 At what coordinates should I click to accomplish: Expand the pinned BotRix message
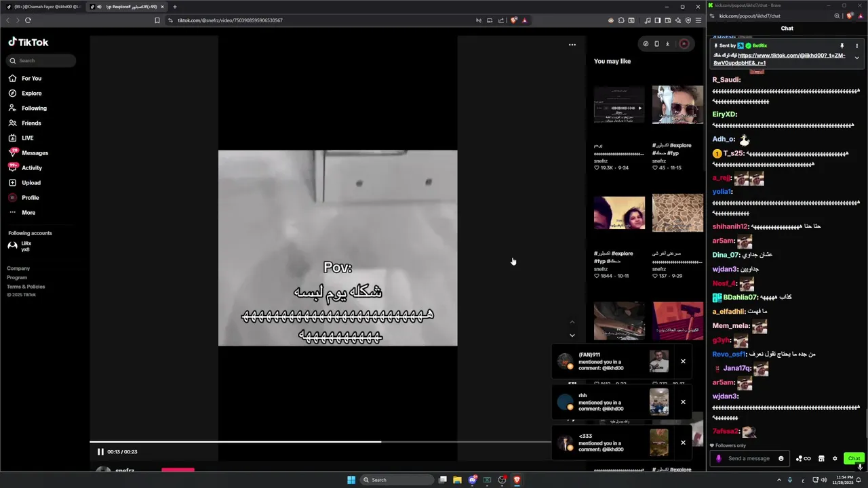856,58
